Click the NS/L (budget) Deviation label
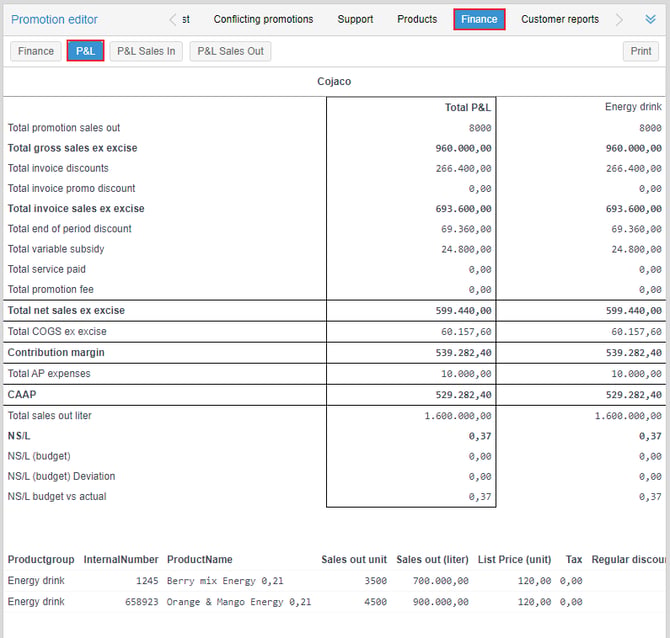Viewport: 670px width, 638px height. 62,476
